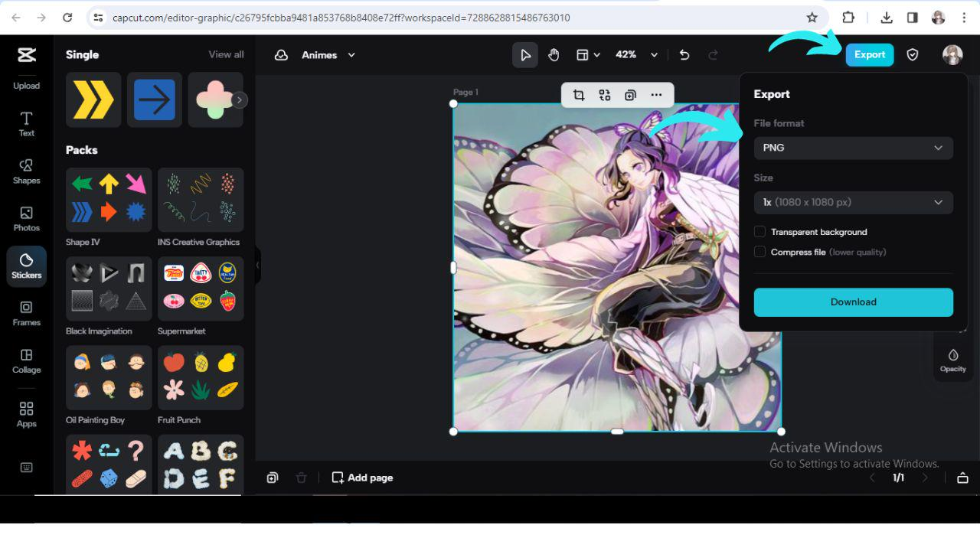Screen dimensions: 980x551
Task: Open the ABC letters sticker pack
Action: 201,465
